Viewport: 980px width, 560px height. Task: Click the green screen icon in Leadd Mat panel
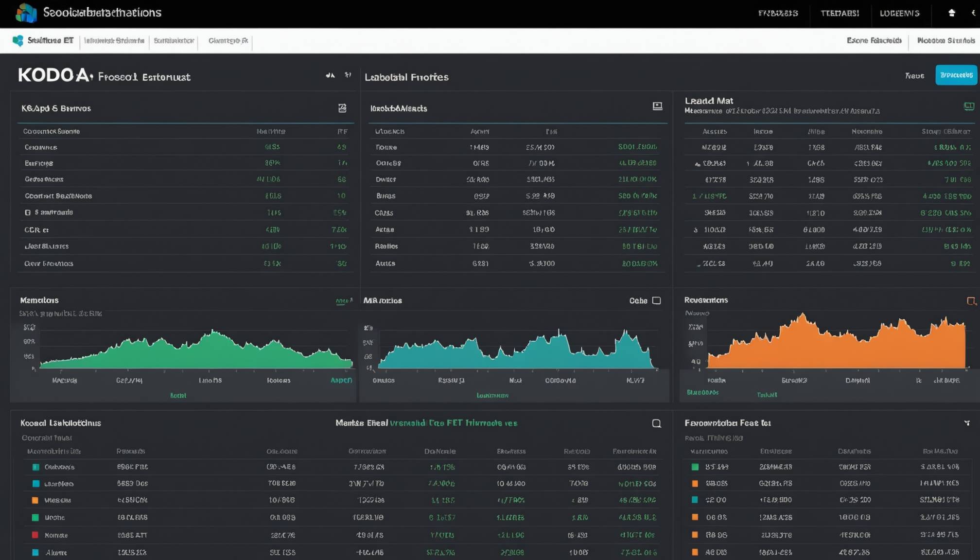pos(968,106)
